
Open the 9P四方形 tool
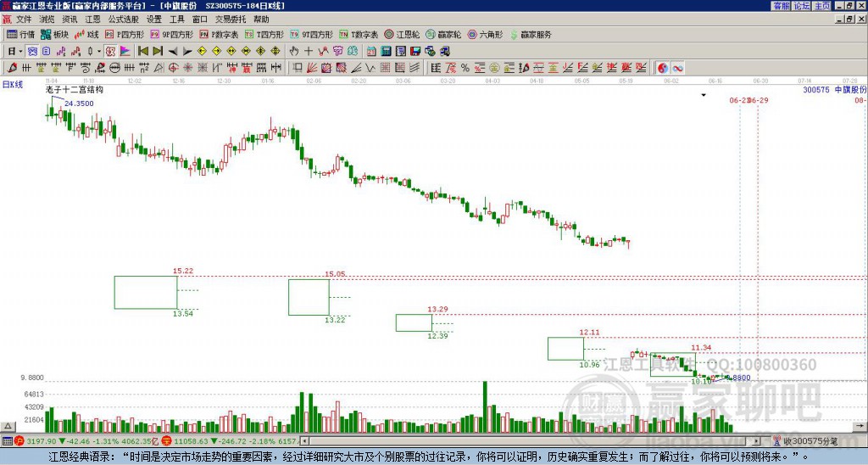point(171,34)
